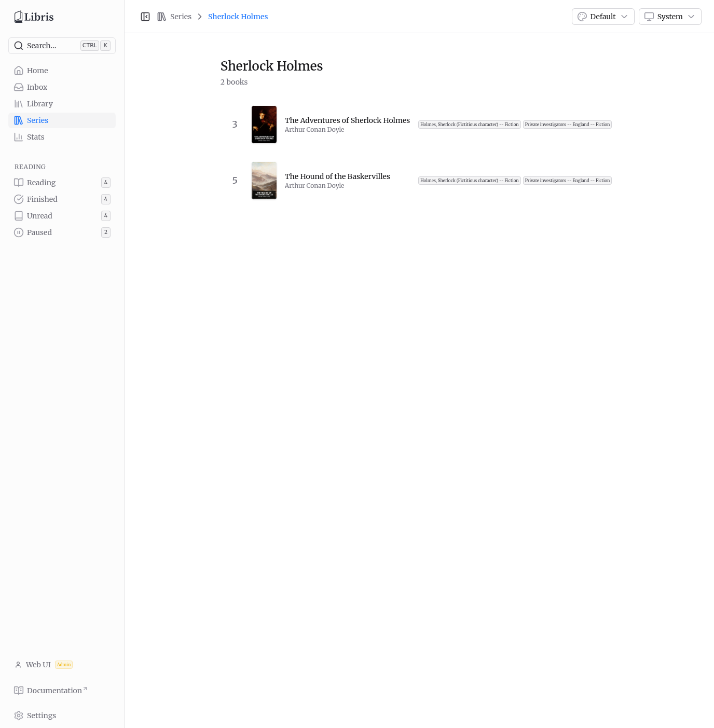Open The Adventures of Sherlock Holmes cover
The width and height of the screenshot is (714, 728).
264,125
